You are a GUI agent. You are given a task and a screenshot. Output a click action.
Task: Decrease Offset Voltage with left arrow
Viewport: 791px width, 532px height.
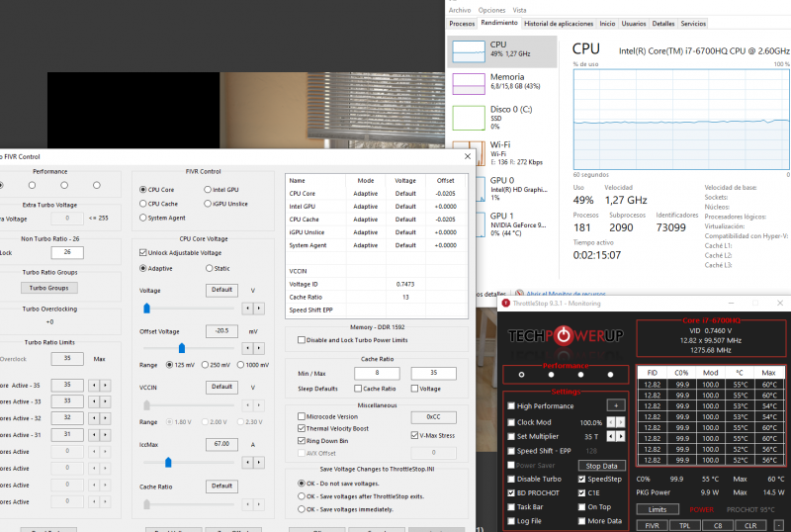coord(248,348)
